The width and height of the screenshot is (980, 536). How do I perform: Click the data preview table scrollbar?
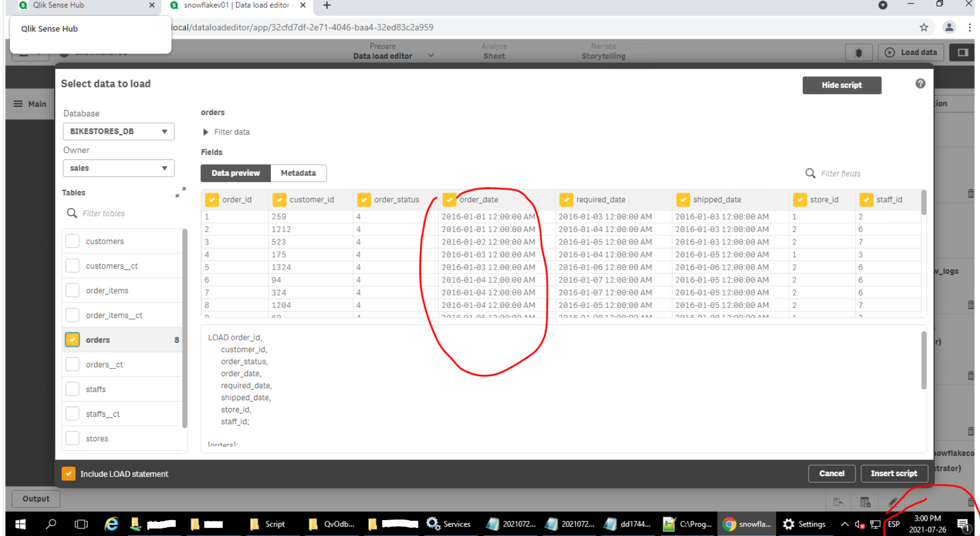coord(924,203)
